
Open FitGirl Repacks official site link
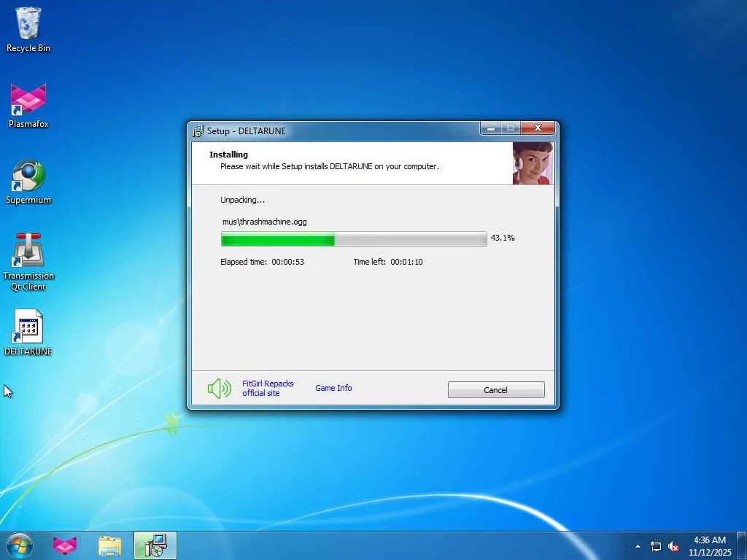(x=268, y=388)
